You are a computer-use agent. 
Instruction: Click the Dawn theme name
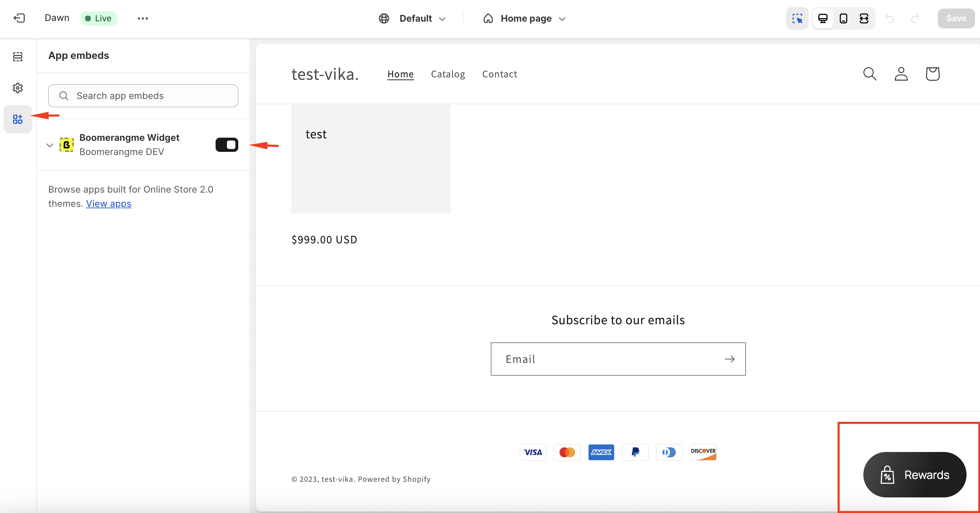point(57,18)
